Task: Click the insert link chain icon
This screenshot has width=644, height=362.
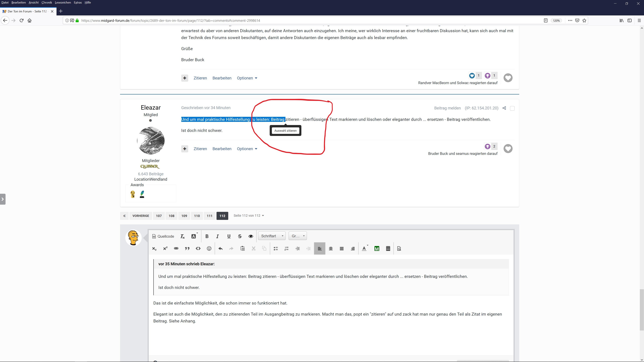Action: coord(176,248)
